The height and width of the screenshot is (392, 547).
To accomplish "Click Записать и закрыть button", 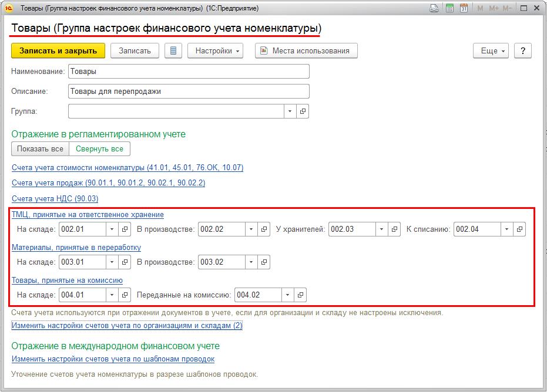I will coord(58,51).
